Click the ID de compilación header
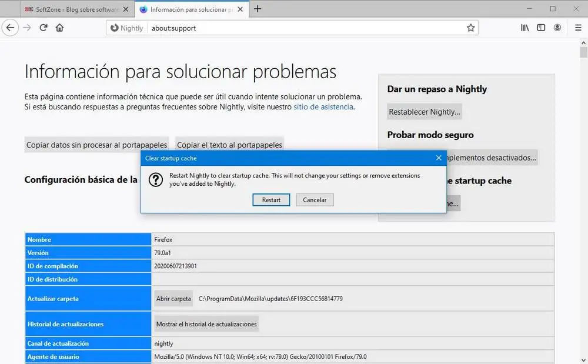 pos(88,266)
